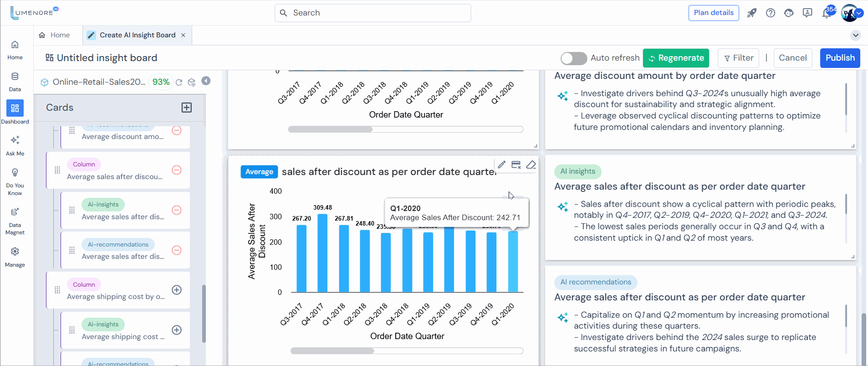Open the notifications bell
The height and width of the screenshot is (366, 868).
click(827, 13)
